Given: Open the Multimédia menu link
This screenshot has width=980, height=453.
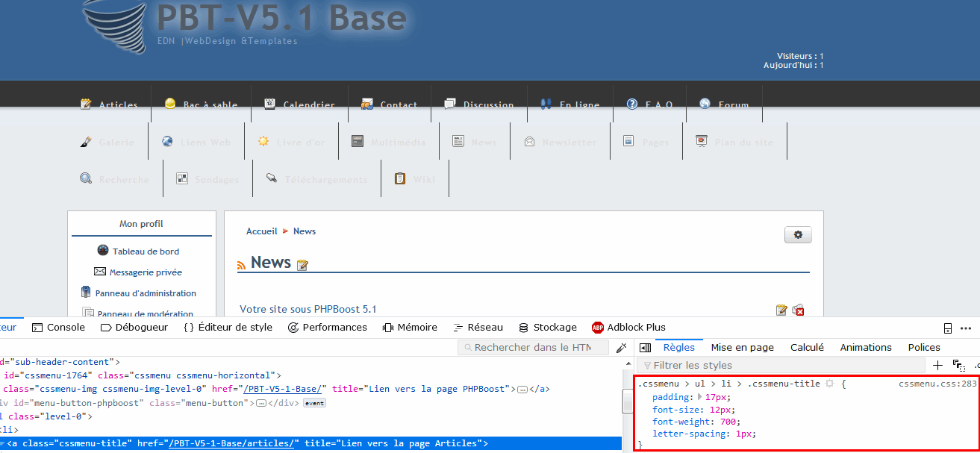Looking at the screenshot, I should (398, 143).
